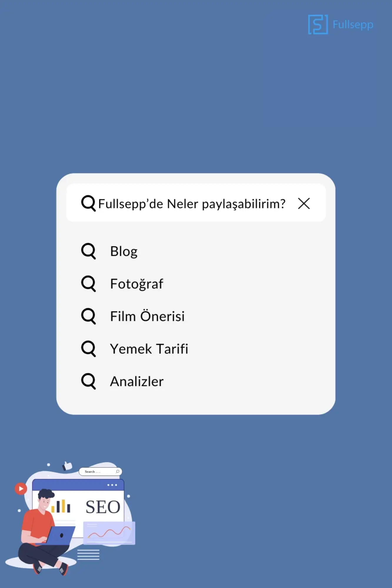The height and width of the screenshot is (588, 392).
Task: Click the magnifier icon beside Yemek Tarifi
Action: 88,349
